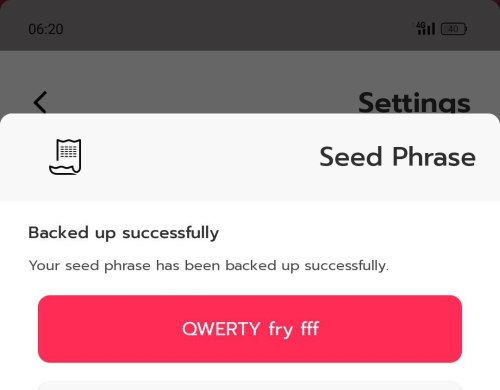This screenshot has width=500, height=390.
Task: Tap the battery level indicator
Action: pyautogui.click(x=454, y=29)
